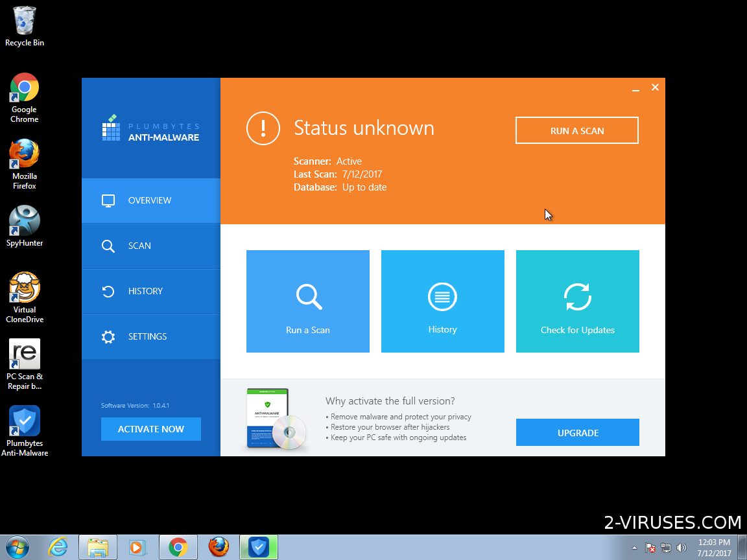Click the Settings gear icon in sidebar
747x560 pixels.
click(x=108, y=336)
